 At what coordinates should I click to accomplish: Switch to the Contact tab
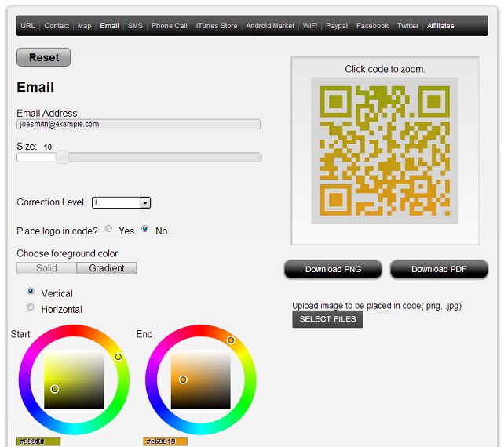click(x=57, y=26)
